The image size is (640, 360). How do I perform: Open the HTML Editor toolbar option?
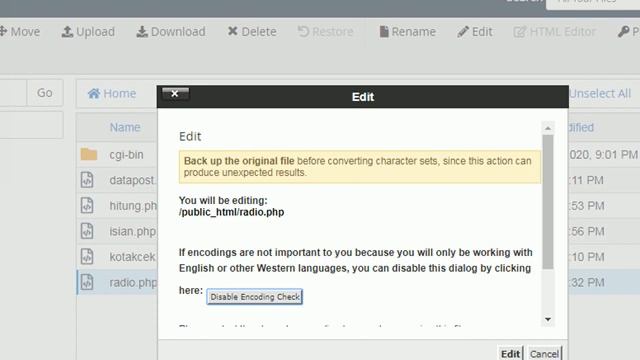point(554,32)
